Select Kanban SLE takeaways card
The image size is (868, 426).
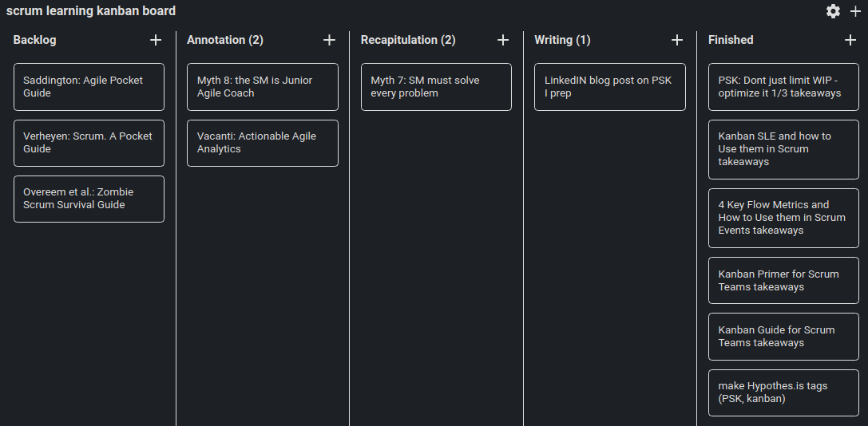click(783, 149)
